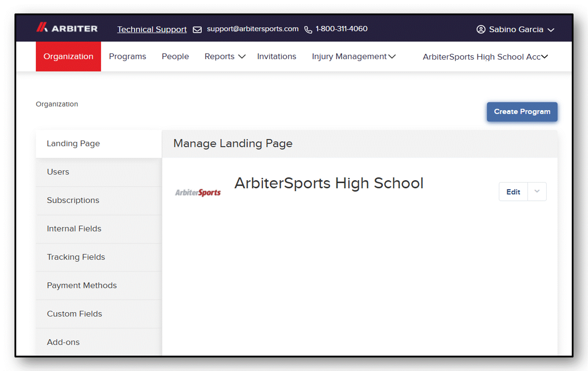This screenshot has width=588, height=371.
Task: Open Users in the sidebar
Action: (99, 172)
